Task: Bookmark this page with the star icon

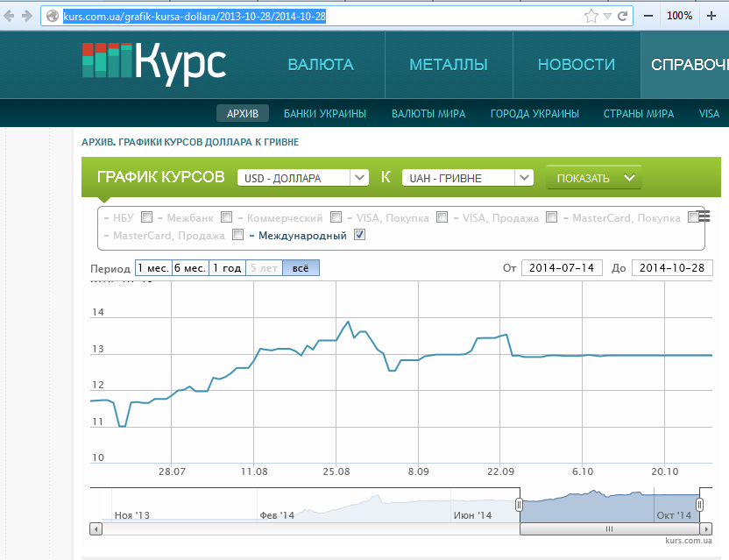Action: point(591,16)
